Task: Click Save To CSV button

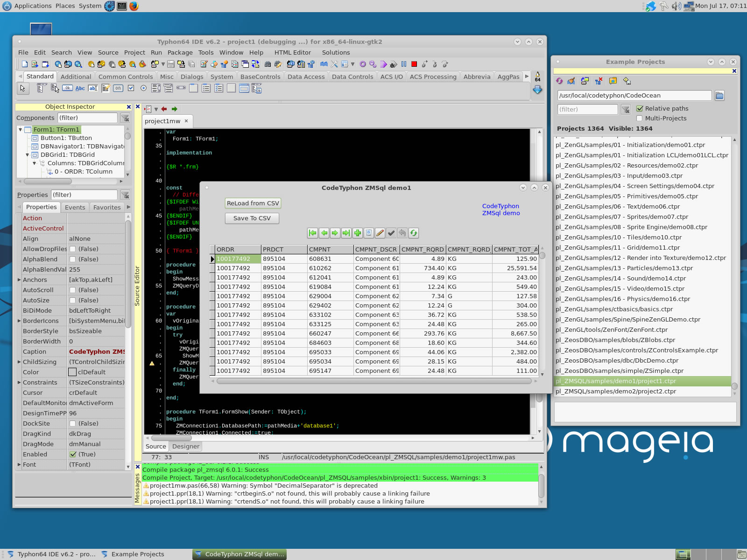Action: (x=252, y=218)
